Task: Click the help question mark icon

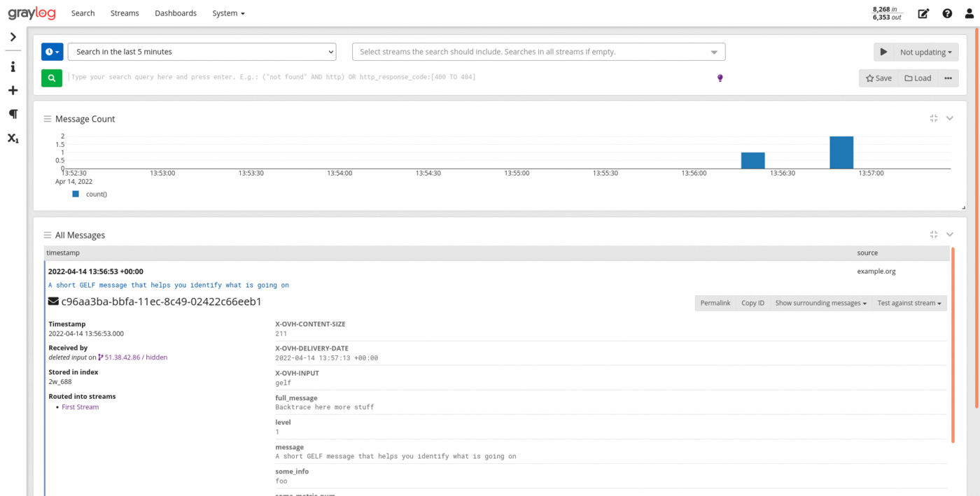Action: [947, 13]
